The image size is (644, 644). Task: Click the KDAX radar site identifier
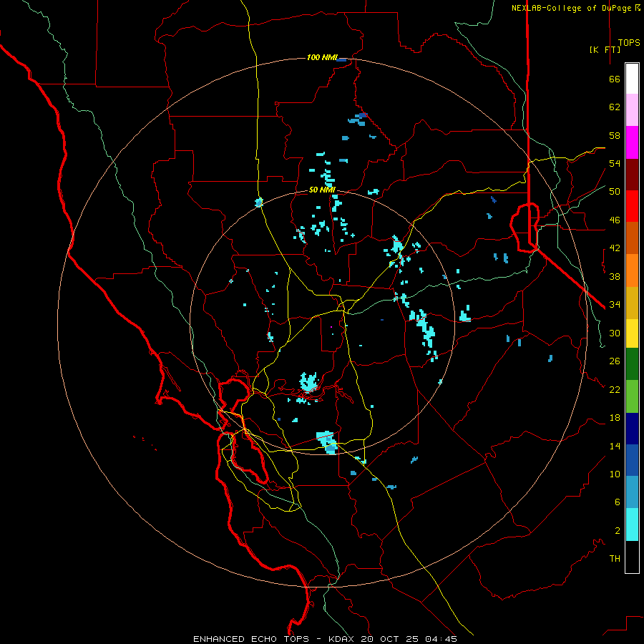pos(343,639)
